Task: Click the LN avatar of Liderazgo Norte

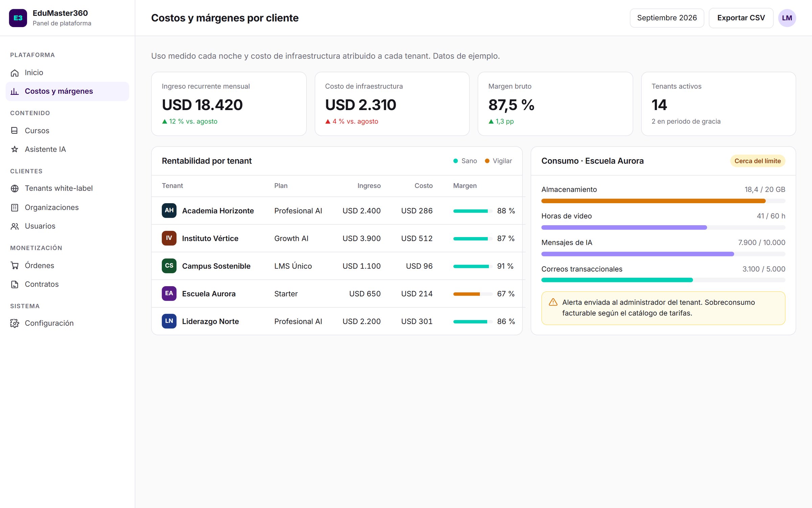Action: (x=169, y=321)
